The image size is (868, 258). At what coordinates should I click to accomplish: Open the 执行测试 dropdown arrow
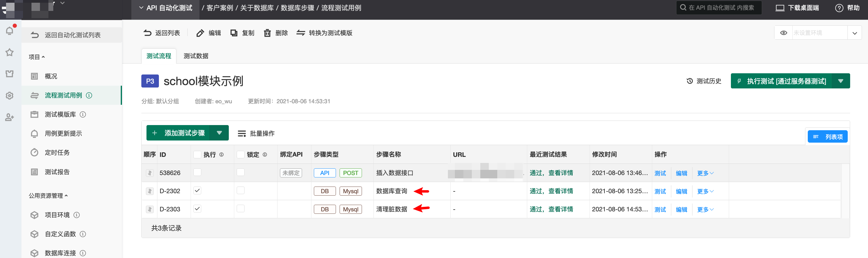click(840, 81)
